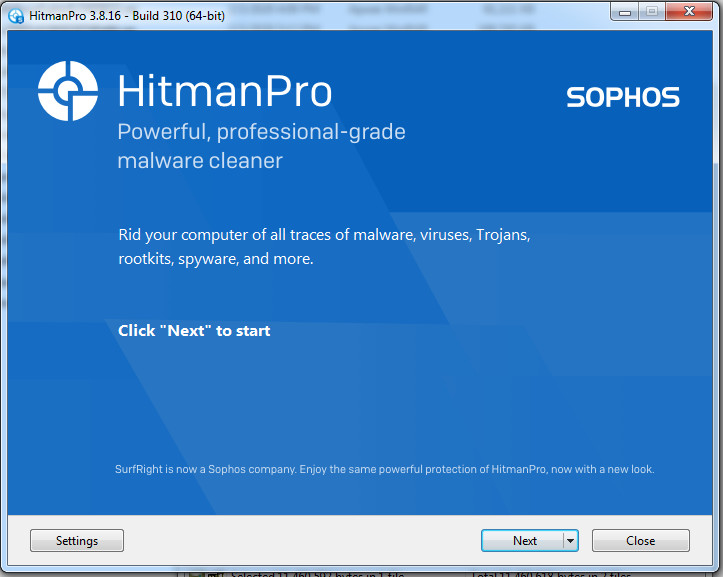This screenshot has height=577, width=723.
Task: Click the Close button at bottom right
Action: pyautogui.click(x=640, y=541)
